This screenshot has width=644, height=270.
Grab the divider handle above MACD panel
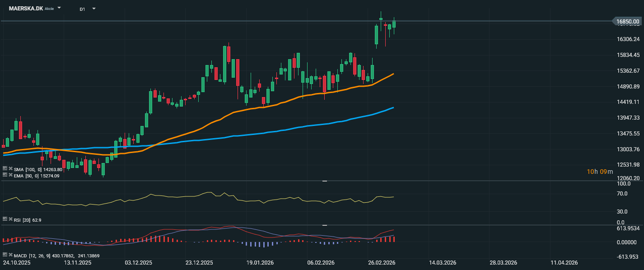click(x=324, y=225)
